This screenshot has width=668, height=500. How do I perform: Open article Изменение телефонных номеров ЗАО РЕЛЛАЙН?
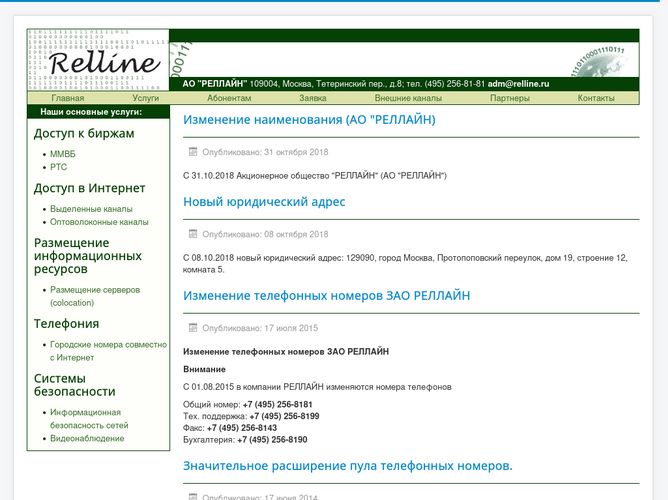pos(327,296)
